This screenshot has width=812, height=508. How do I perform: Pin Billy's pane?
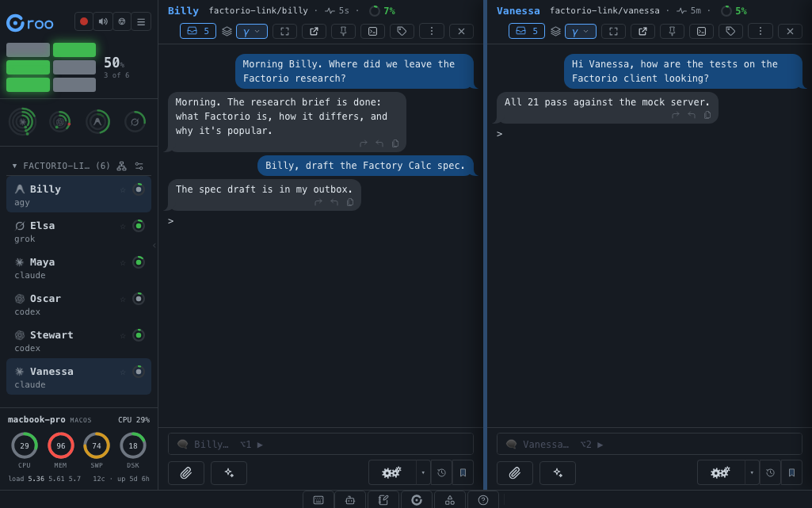(x=343, y=31)
